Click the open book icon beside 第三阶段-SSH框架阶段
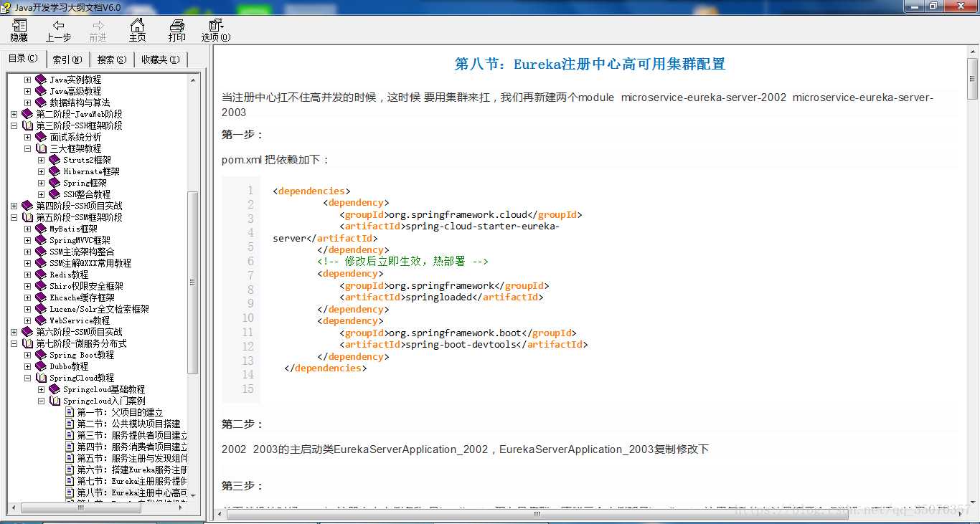The height and width of the screenshot is (524, 980). (27, 125)
